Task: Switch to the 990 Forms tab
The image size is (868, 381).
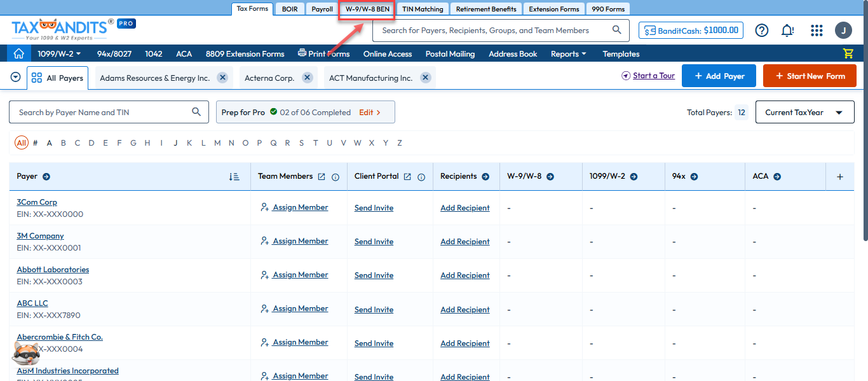Action: [x=608, y=9]
